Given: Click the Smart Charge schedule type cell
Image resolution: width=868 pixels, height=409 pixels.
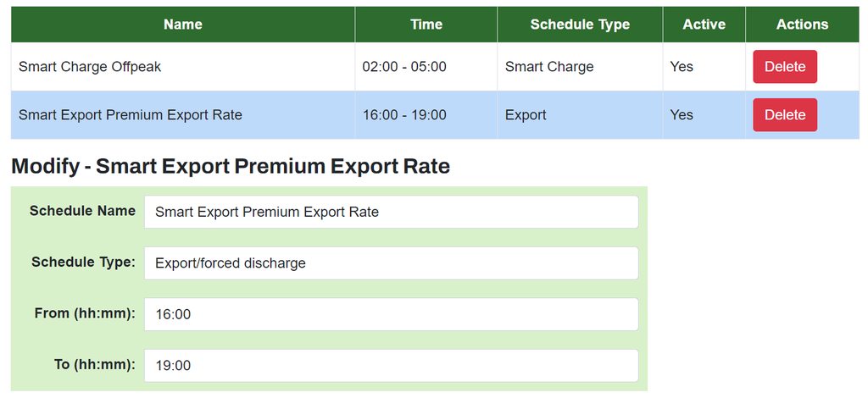Looking at the screenshot, I should pyautogui.click(x=549, y=67).
